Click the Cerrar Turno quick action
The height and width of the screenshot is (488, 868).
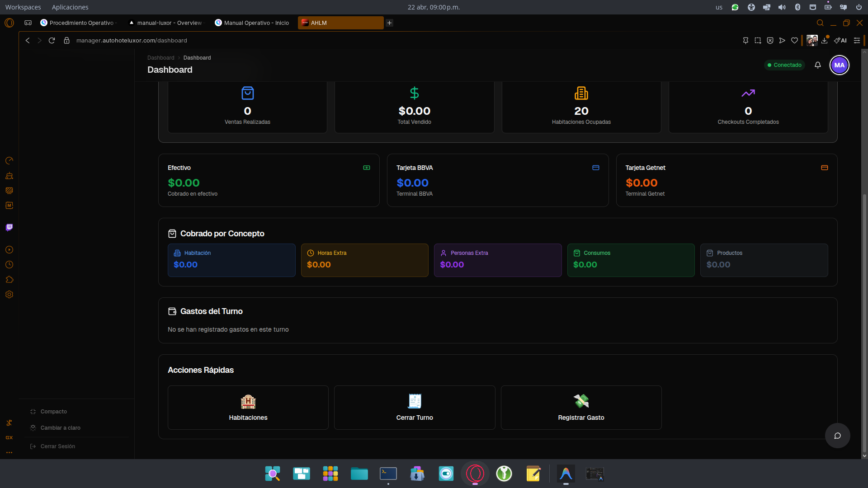[415, 408]
